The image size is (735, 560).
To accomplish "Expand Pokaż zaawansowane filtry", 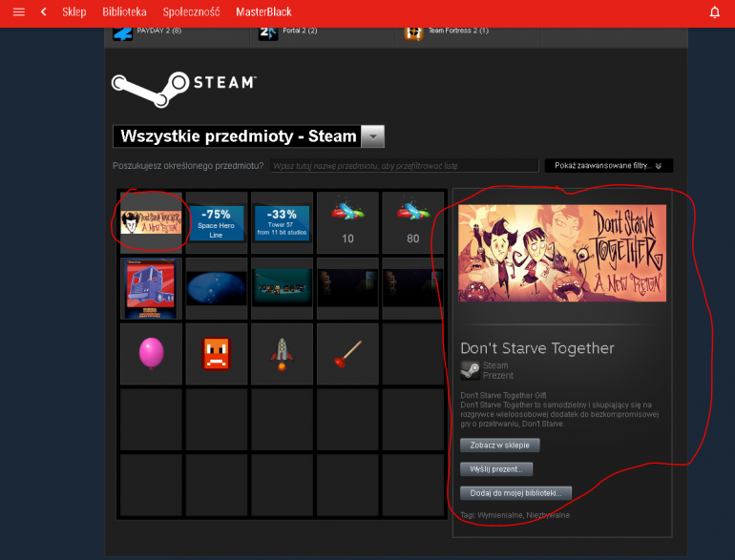I will (x=608, y=165).
